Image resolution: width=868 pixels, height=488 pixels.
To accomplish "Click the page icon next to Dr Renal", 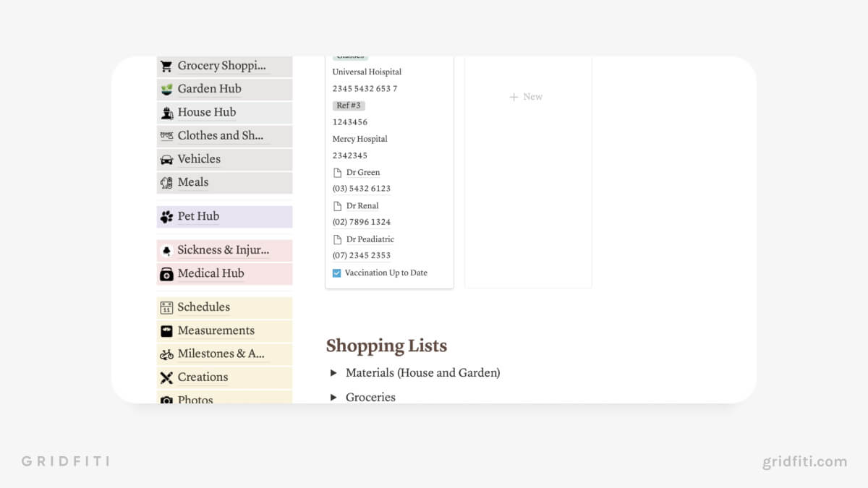I will point(337,205).
